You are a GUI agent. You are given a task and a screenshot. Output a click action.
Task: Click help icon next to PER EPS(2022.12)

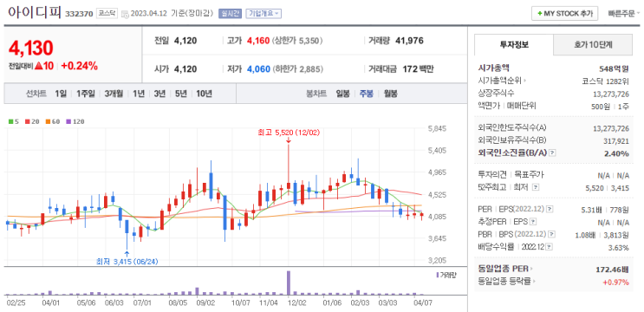click(550, 210)
